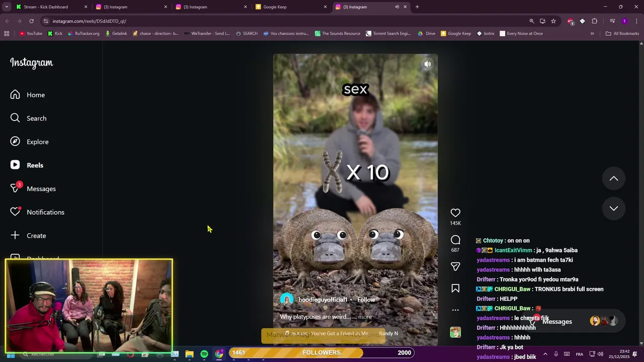Open the RuTracker.org bookmark
This screenshot has width=644, height=362.
[x=84, y=34]
